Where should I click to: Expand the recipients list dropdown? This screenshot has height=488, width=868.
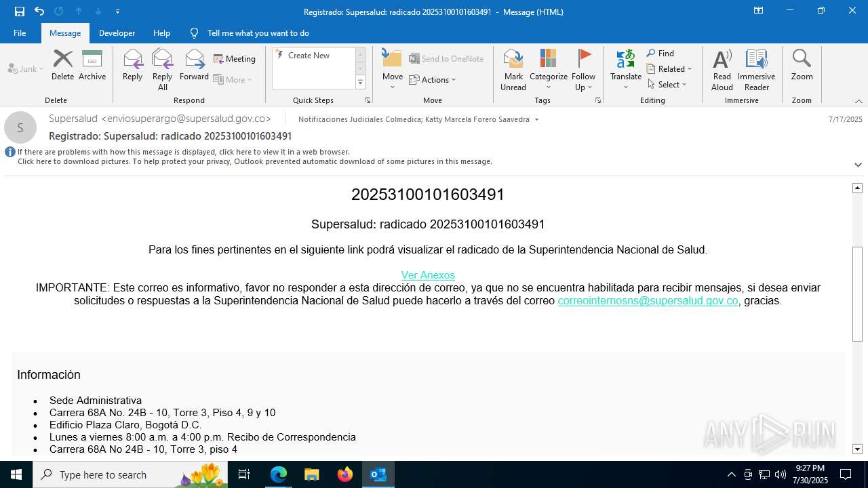[x=537, y=120]
